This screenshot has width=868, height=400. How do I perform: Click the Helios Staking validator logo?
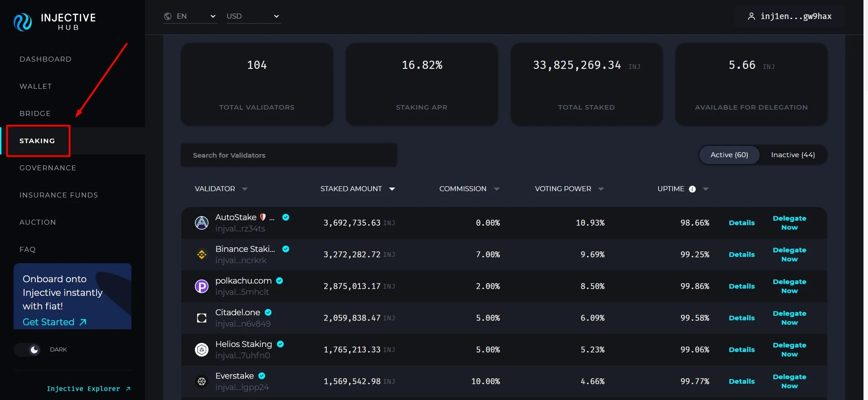click(x=202, y=350)
